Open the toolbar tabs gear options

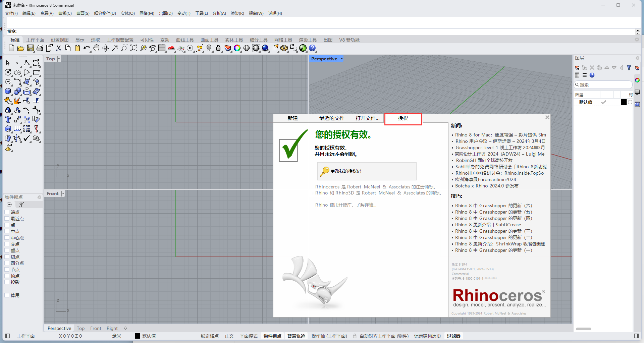click(637, 40)
